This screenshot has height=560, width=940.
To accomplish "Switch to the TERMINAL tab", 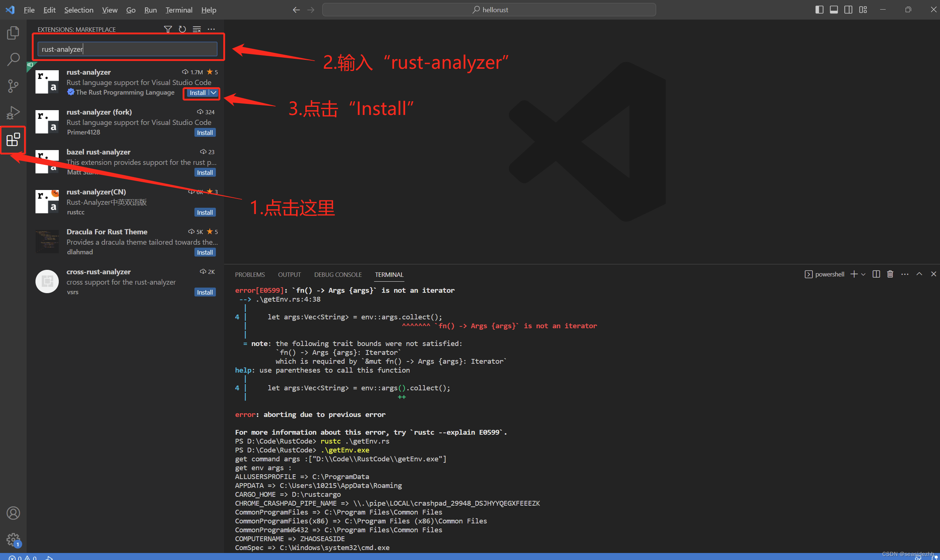I will 389,275.
